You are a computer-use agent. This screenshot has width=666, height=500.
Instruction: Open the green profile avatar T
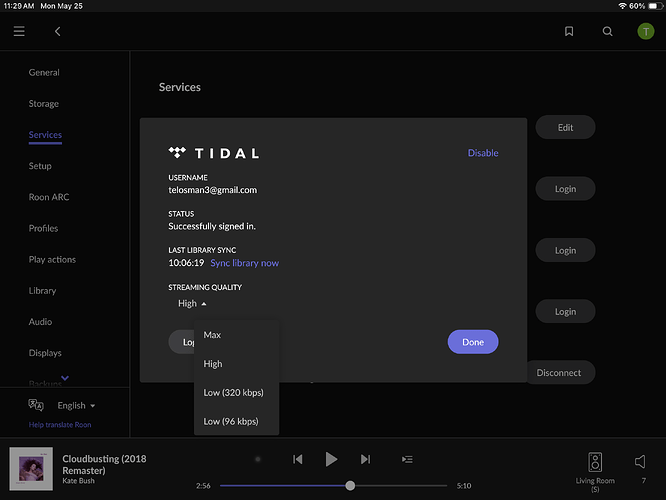pos(646,31)
